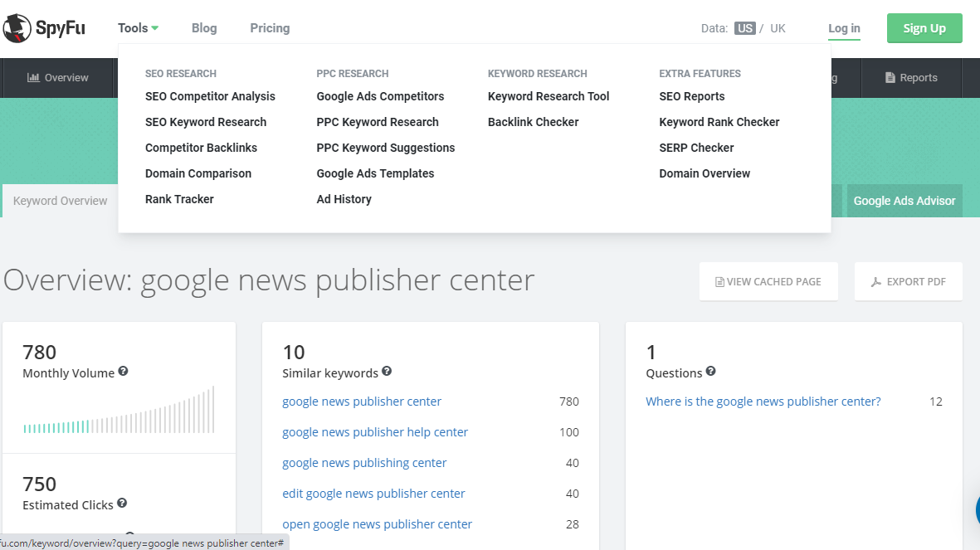Switch to the Overview nav tab
Viewport: 980px width, 550px height.
tap(58, 77)
